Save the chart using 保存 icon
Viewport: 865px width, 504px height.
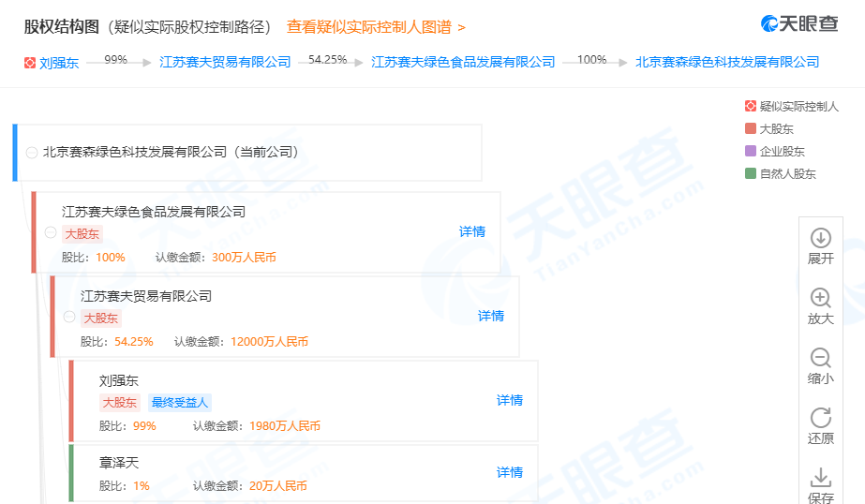coord(820,478)
